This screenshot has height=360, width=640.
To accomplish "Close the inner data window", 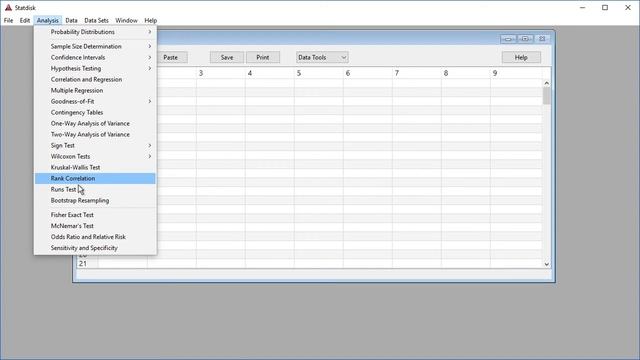I will click(542, 39).
